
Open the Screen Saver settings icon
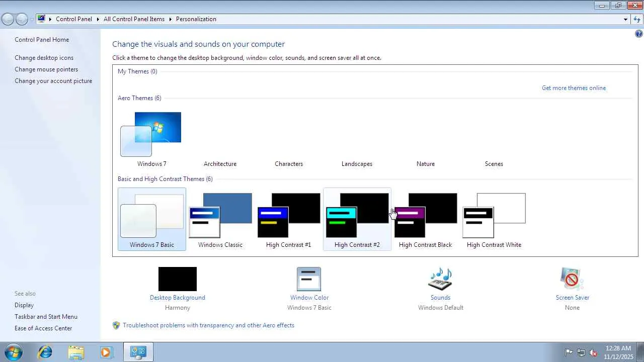click(572, 279)
